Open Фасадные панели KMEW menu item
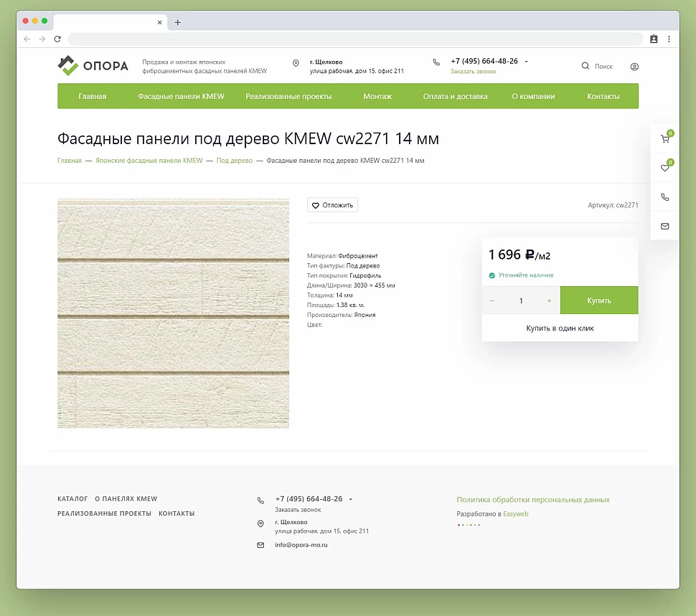696x616 pixels. (181, 96)
